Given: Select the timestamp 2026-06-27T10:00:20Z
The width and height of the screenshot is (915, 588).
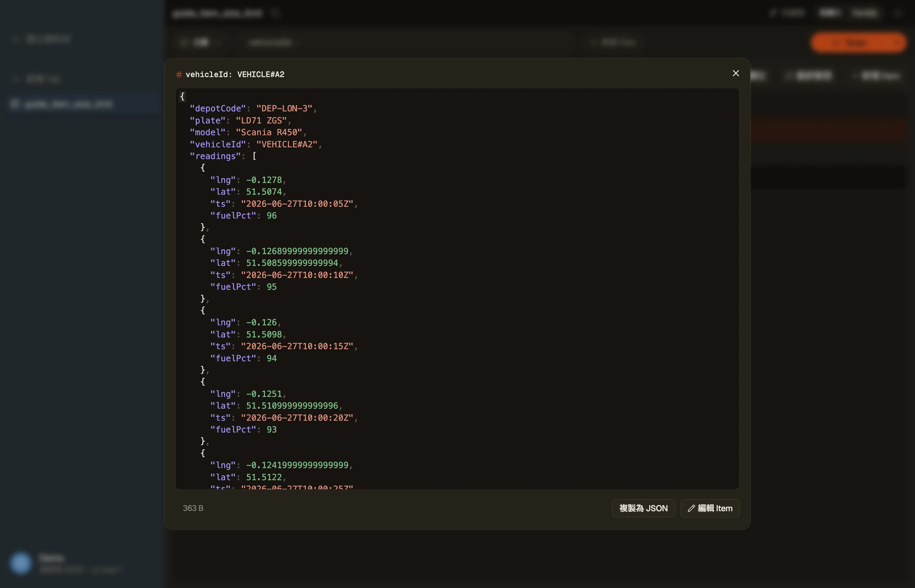Looking at the screenshot, I should coord(297,418).
